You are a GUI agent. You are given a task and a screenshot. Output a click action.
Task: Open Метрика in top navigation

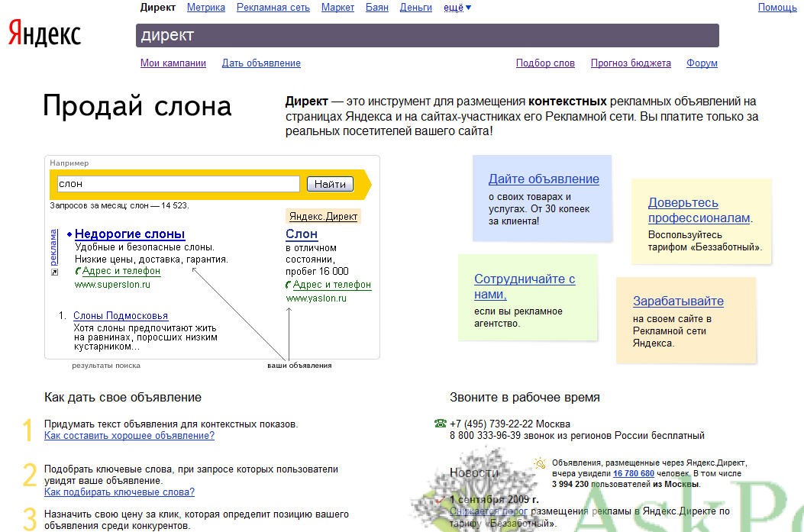pos(206,8)
